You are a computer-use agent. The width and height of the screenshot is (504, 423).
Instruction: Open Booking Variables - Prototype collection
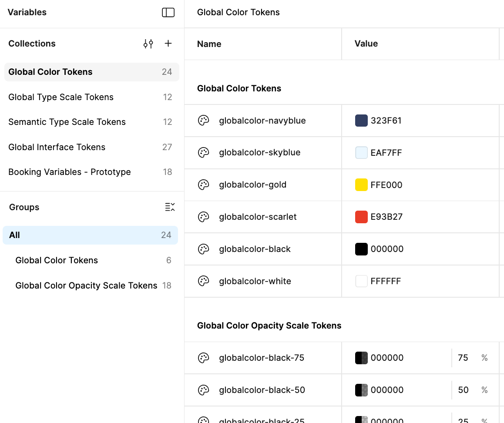click(70, 172)
